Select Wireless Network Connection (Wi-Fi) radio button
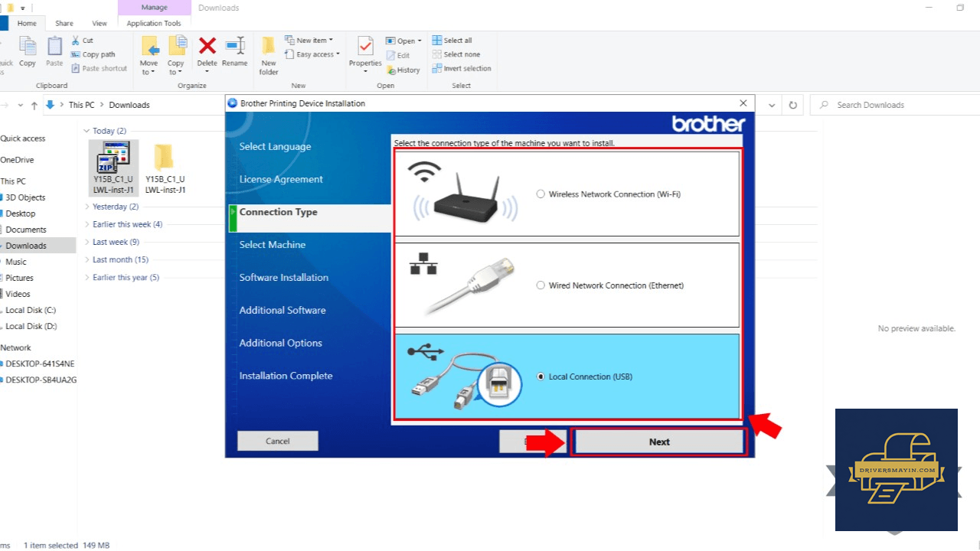The image size is (980, 551). coord(541,194)
